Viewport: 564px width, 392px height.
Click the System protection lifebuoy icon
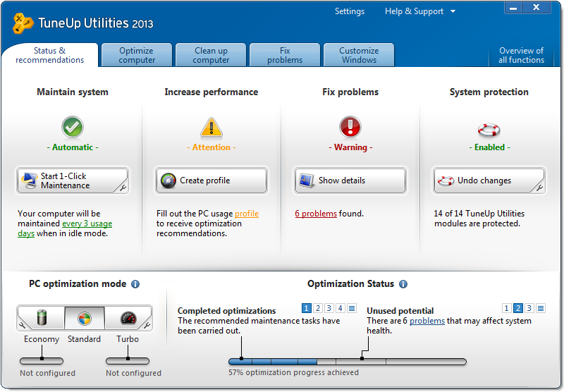[489, 130]
